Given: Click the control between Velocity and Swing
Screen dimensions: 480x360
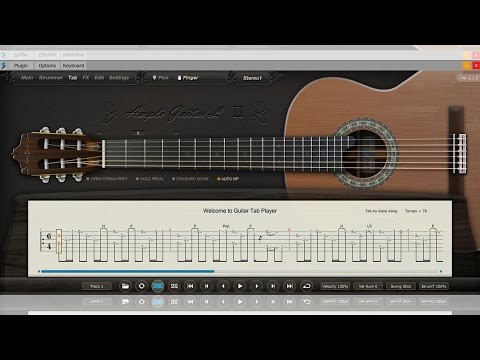Looking at the screenshot, I should click(368, 286).
